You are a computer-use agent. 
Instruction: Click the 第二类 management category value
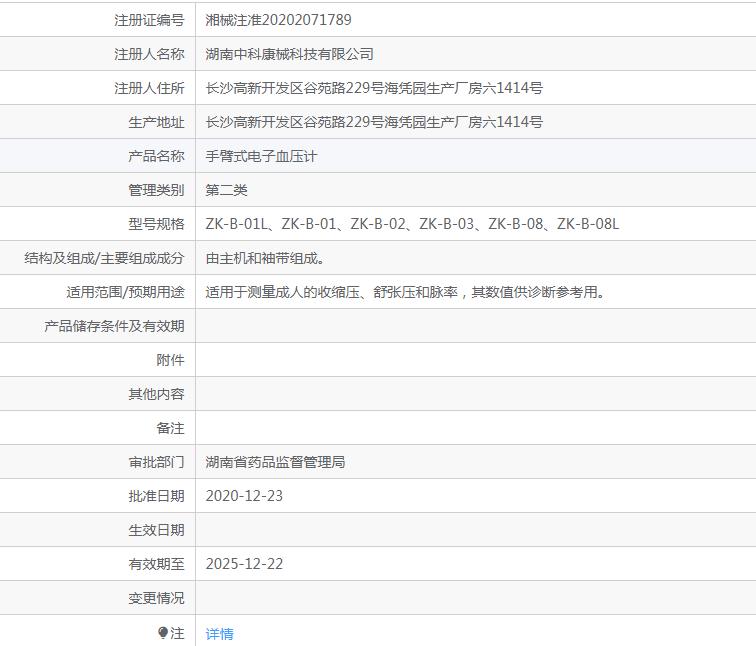(x=226, y=190)
